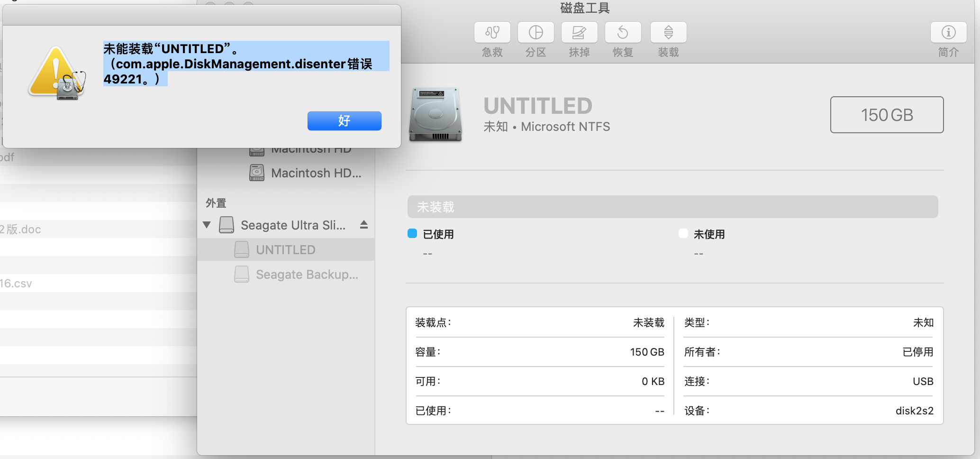Select Macintosh HD… data volume in sidebar
This screenshot has width=980, height=459.
coord(316,173)
